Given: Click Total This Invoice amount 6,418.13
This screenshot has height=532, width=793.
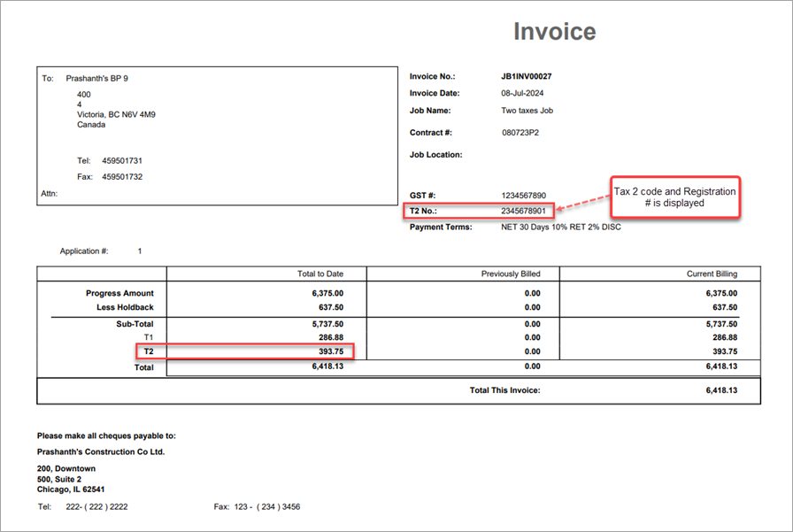Looking at the screenshot, I should click(x=721, y=390).
